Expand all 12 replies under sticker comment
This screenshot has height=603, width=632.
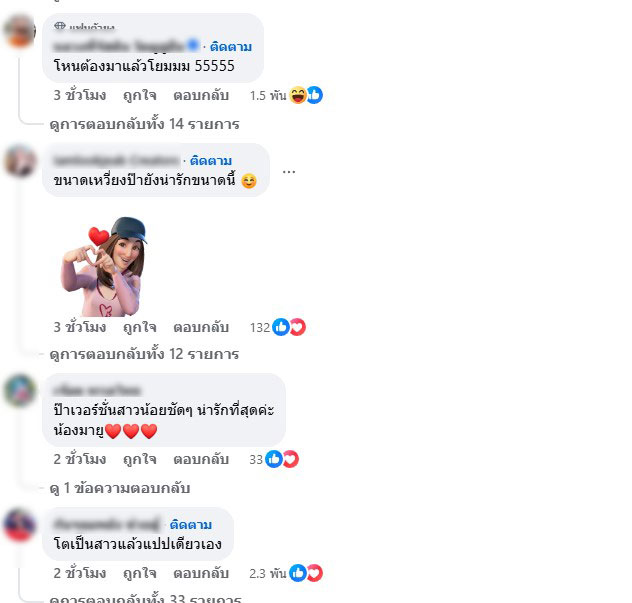coord(144,354)
